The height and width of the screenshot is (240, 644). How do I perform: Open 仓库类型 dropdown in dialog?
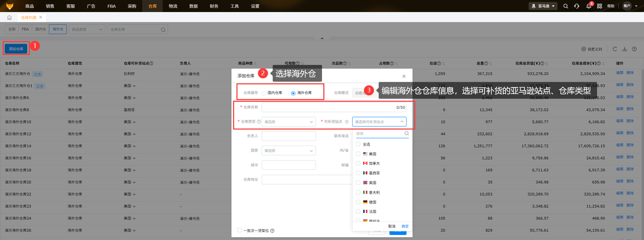[289, 122]
